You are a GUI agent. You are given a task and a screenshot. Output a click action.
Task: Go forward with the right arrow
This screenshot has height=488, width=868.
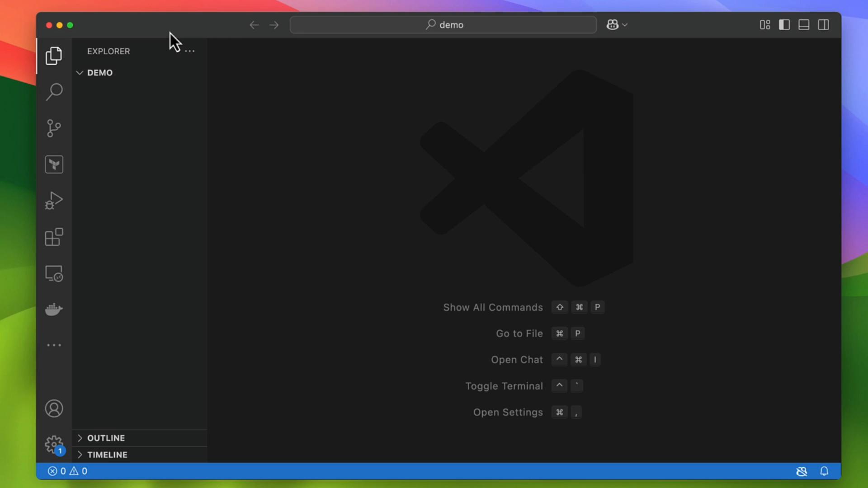(274, 25)
